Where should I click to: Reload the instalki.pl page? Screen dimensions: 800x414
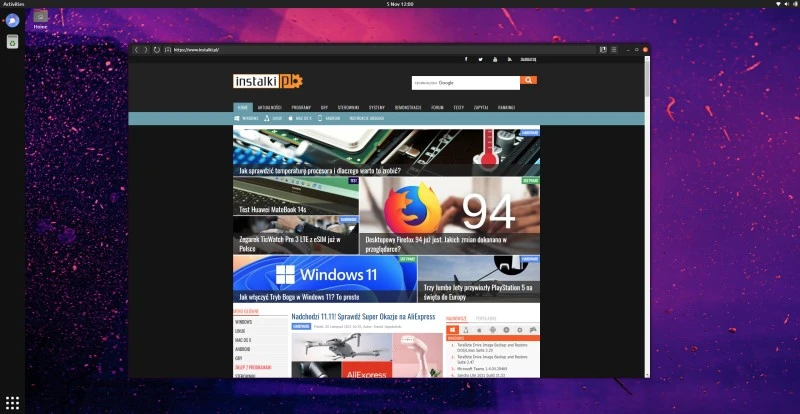tap(157, 50)
